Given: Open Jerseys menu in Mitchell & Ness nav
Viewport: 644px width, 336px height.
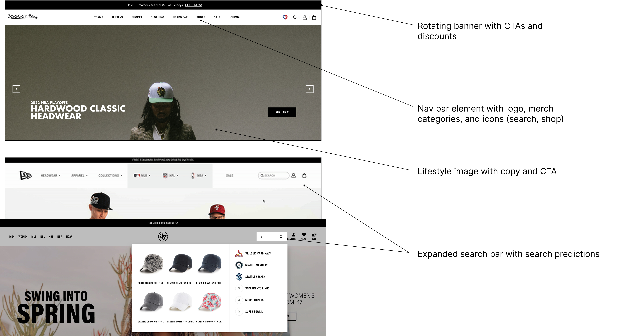Looking at the screenshot, I should coord(117,17).
